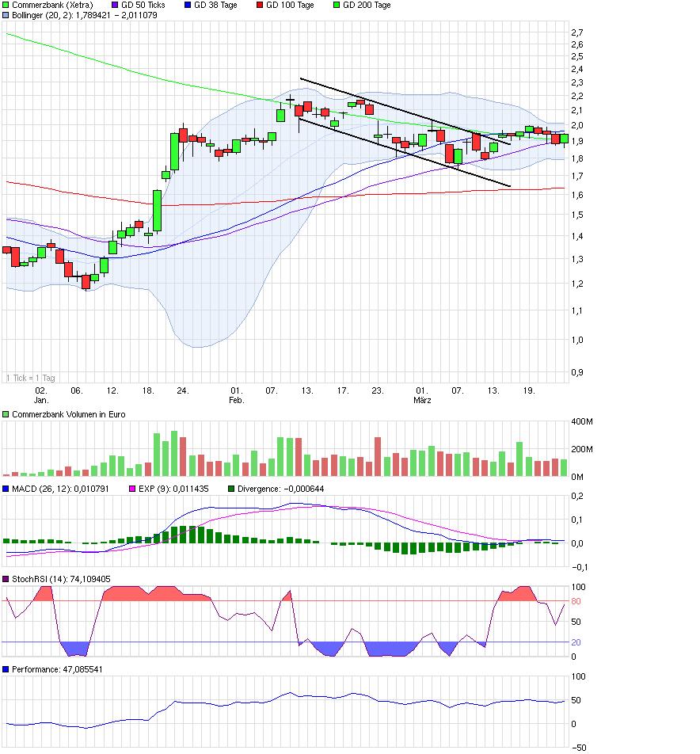Image resolution: width=700 pixels, height=754 pixels.
Task: Click the MACD value 0,010791 text
Action: coord(91,489)
